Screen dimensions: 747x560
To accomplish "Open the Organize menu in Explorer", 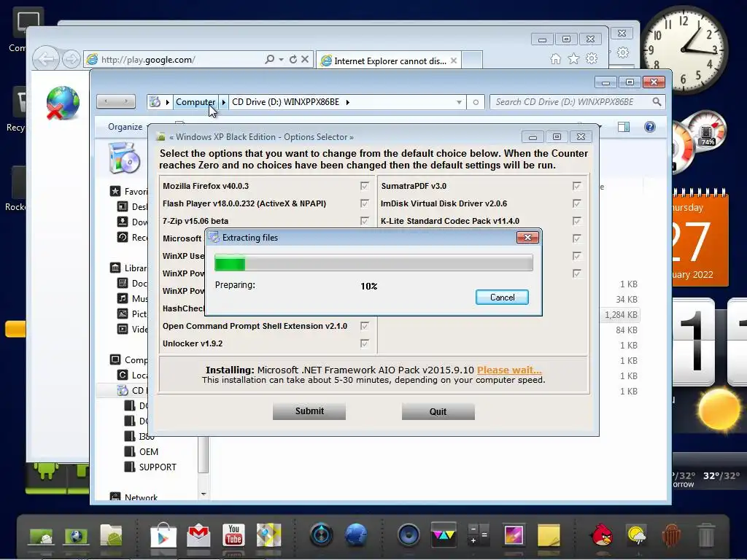I will pyautogui.click(x=125, y=127).
